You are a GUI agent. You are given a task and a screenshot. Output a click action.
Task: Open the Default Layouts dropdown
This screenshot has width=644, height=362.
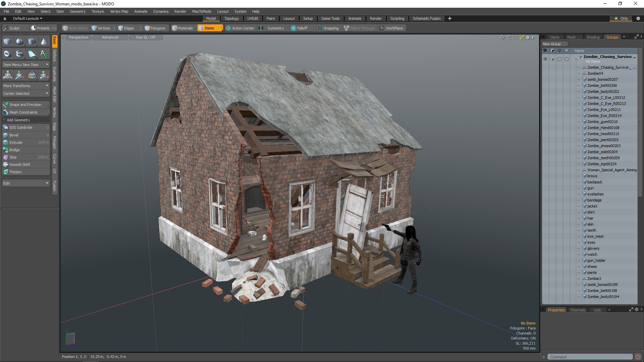click(26, 18)
